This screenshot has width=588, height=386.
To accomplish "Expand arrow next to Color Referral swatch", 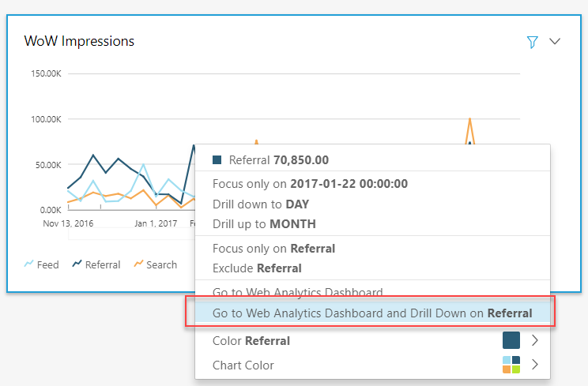I will tap(535, 340).
